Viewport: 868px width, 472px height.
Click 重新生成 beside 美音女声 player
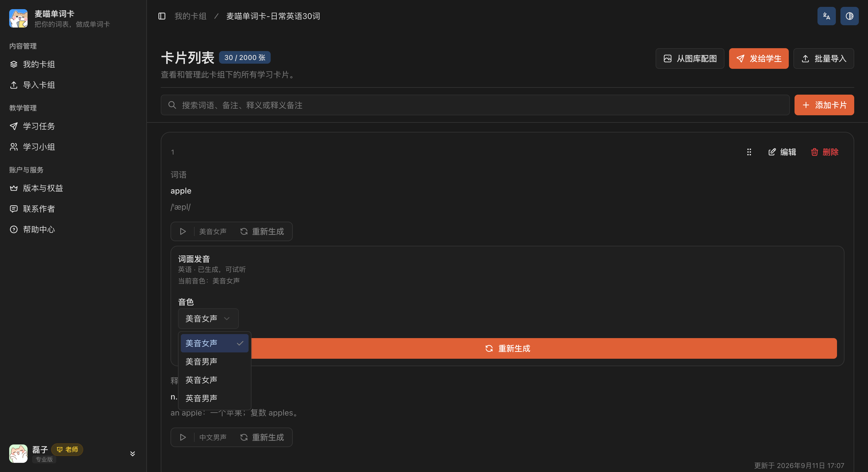pyautogui.click(x=262, y=232)
